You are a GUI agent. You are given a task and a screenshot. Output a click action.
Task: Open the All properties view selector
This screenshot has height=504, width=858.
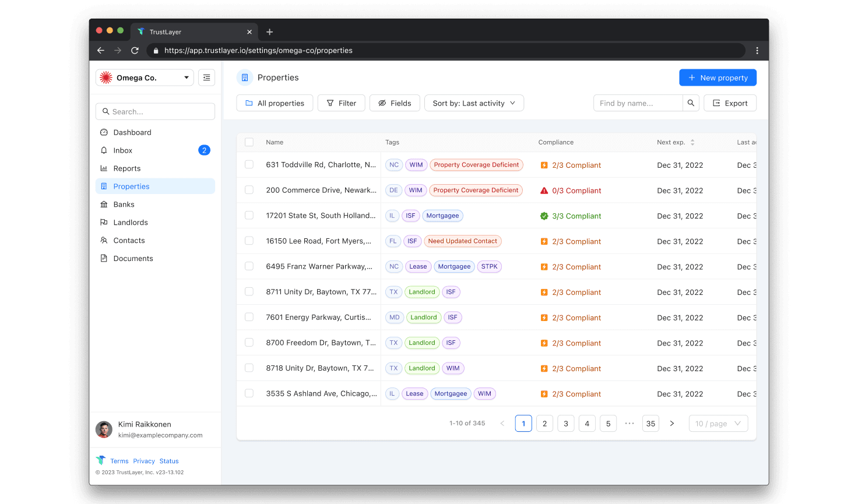(x=275, y=103)
